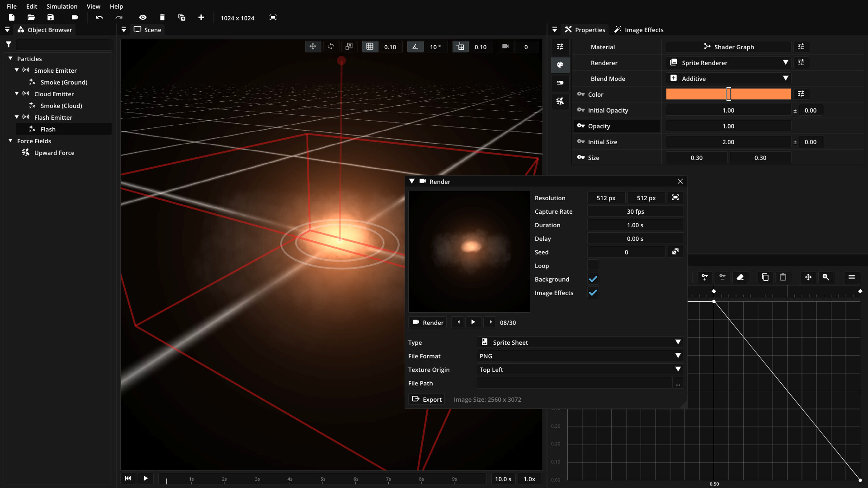Click the Render button in dialog
This screenshot has height=488, width=868.
428,322
